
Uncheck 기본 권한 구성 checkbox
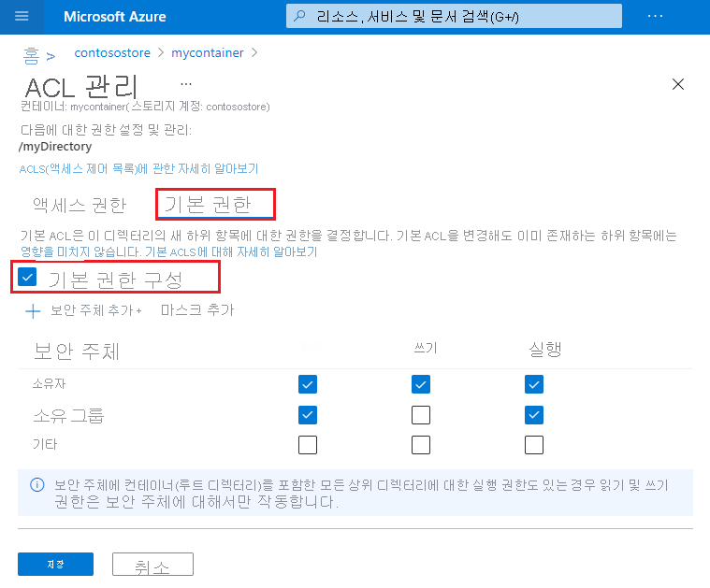[27, 277]
